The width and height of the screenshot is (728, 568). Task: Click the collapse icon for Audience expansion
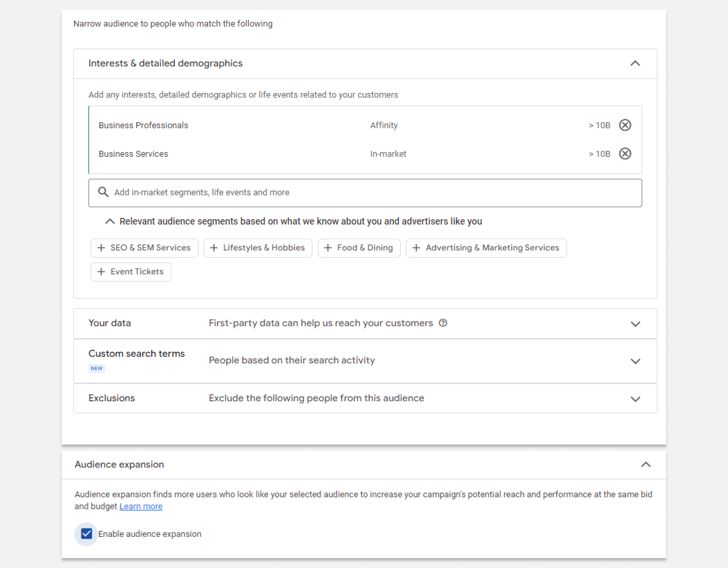(646, 464)
